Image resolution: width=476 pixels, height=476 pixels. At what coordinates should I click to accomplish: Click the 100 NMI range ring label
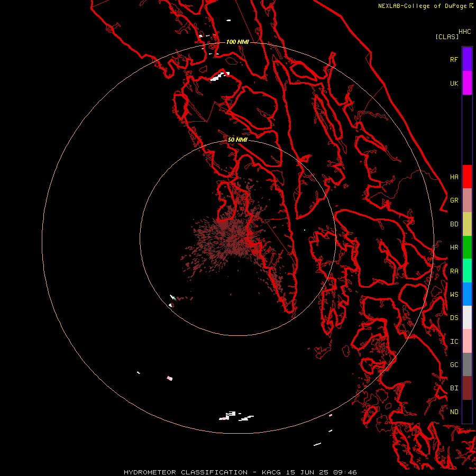point(237,42)
